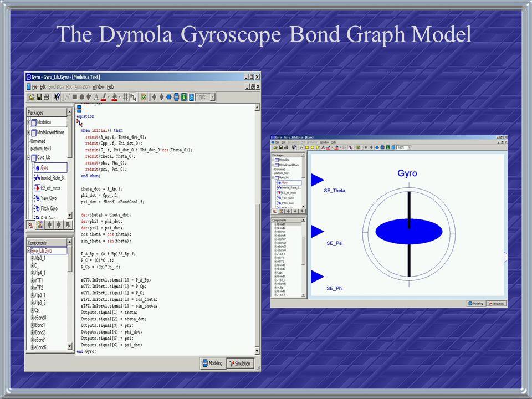Click Open file icon in Modelica Text window
Viewport: 532px width, 399px height.
[x=32, y=98]
